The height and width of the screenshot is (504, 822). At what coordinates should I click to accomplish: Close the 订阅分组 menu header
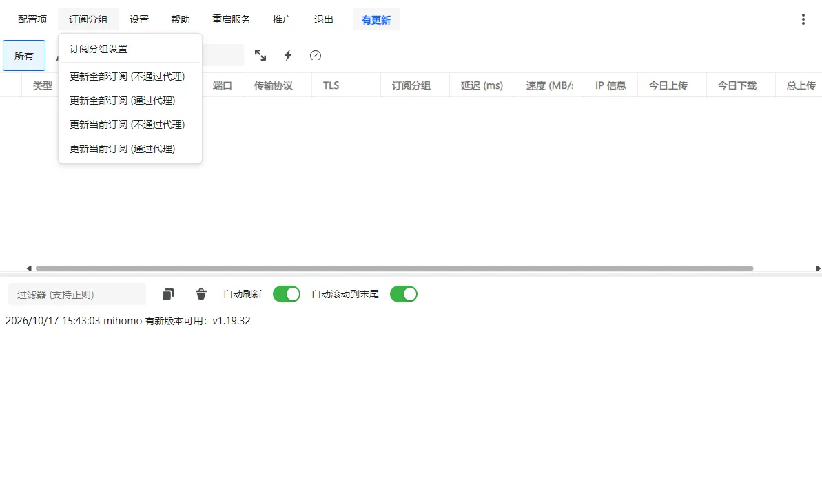pos(88,19)
